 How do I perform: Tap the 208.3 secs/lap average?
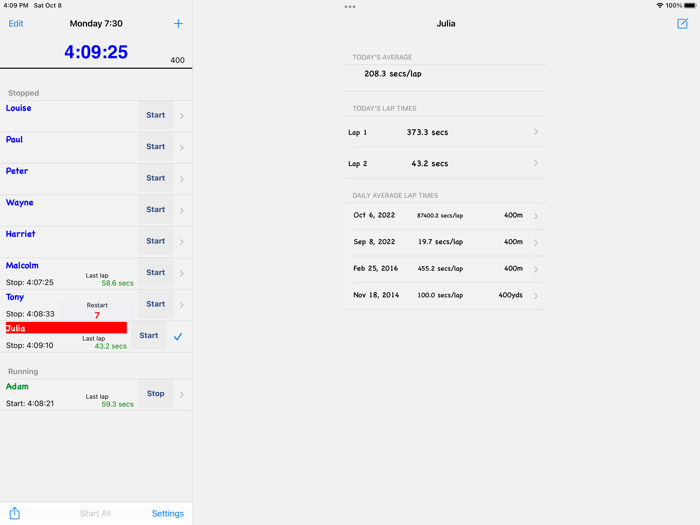[393, 74]
